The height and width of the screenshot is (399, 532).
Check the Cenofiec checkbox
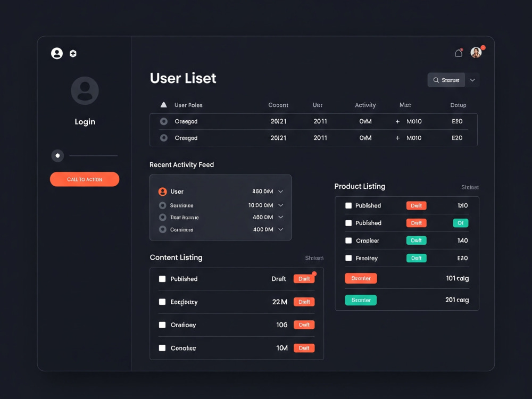pyautogui.click(x=162, y=348)
